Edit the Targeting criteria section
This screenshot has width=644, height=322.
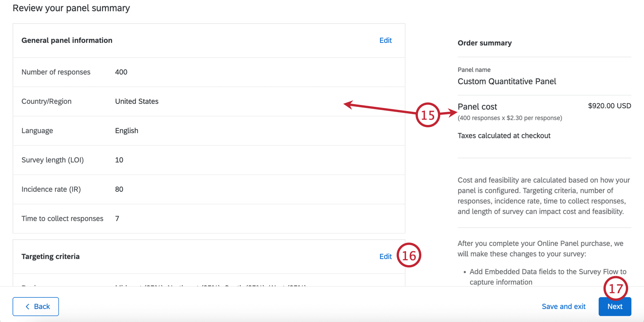(x=385, y=256)
